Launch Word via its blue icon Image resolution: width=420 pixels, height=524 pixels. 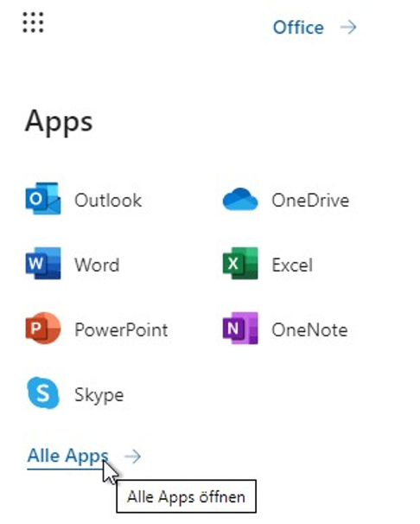(43, 264)
